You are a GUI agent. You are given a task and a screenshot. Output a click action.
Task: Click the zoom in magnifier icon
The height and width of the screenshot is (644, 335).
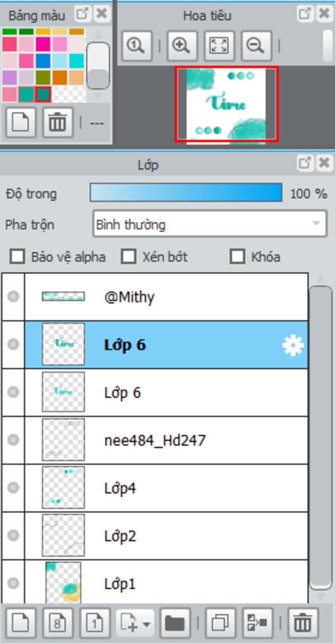[182, 46]
